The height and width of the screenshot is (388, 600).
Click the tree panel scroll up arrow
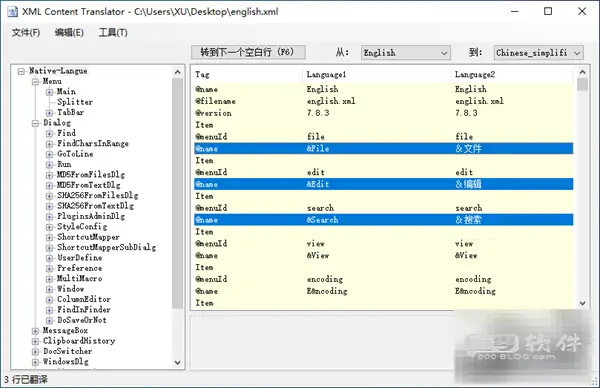pyautogui.click(x=178, y=72)
